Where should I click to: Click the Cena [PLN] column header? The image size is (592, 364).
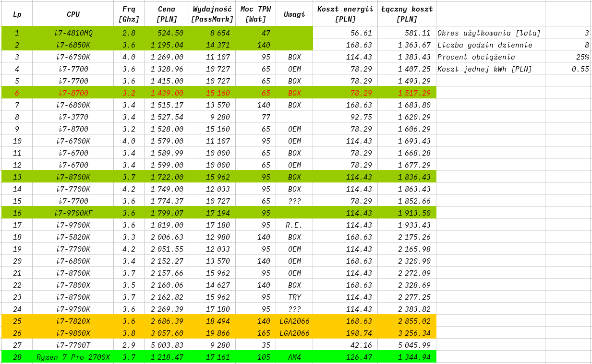pyautogui.click(x=166, y=13)
